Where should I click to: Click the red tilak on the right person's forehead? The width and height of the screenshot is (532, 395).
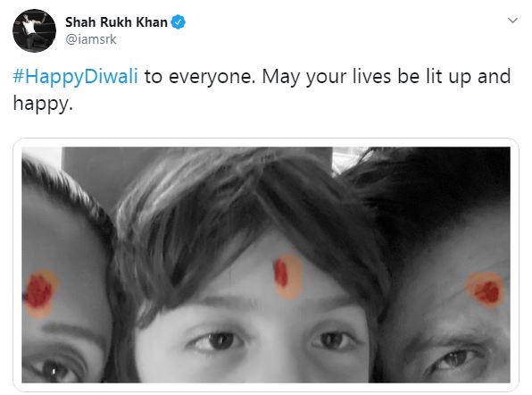tap(487, 291)
